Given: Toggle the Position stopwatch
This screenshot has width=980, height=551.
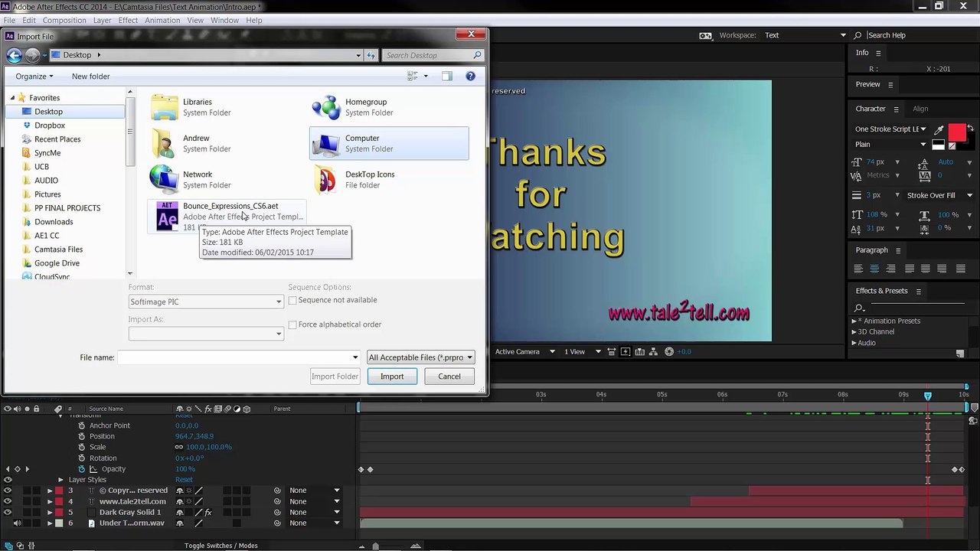Looking at the screenshot, I should 82,436.
